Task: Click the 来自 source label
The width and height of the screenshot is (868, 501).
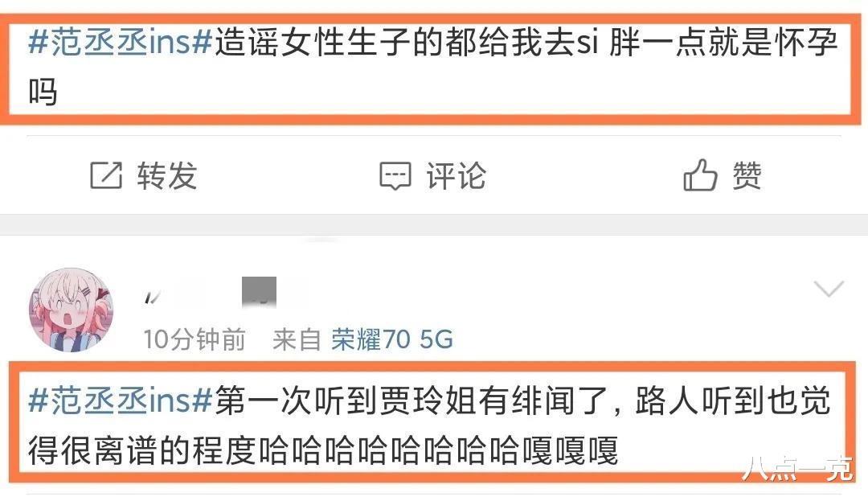Action: (x=297, y=339)
